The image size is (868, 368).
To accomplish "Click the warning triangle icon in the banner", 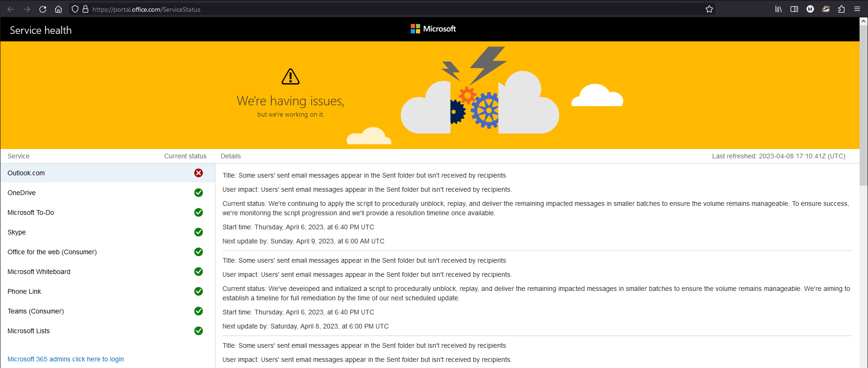I will point(291,77).
